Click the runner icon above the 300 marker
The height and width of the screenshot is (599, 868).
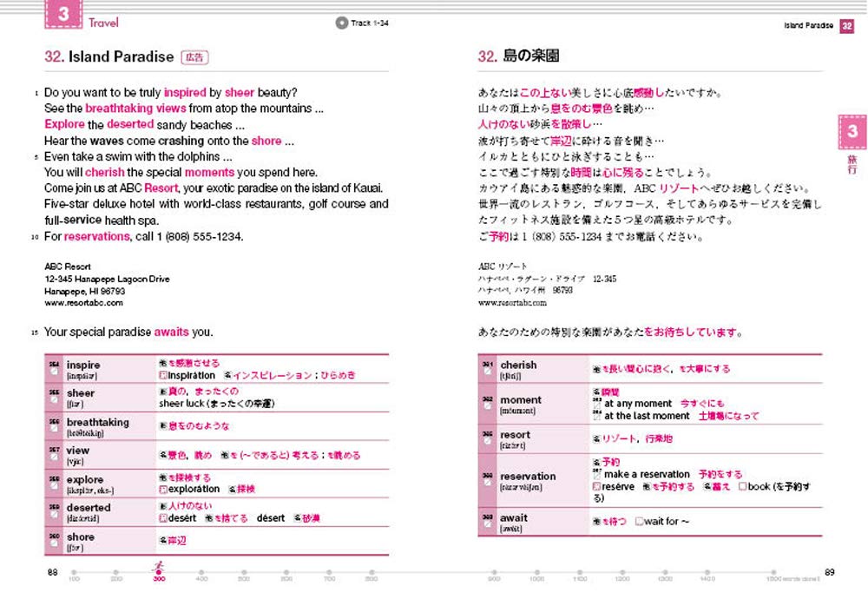coord(159,567)
